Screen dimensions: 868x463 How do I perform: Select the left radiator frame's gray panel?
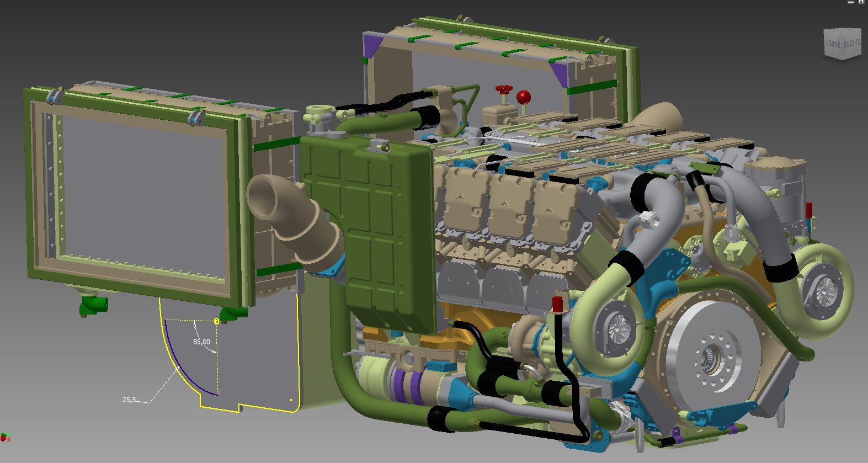pyautogui.click(x=138, y=193)
